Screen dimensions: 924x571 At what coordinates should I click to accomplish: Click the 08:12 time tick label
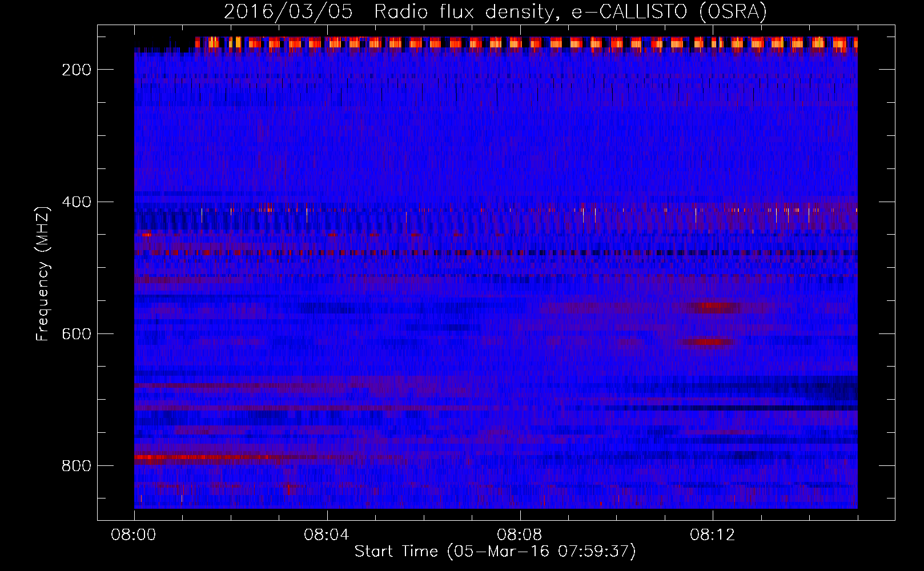coord(713,535)
